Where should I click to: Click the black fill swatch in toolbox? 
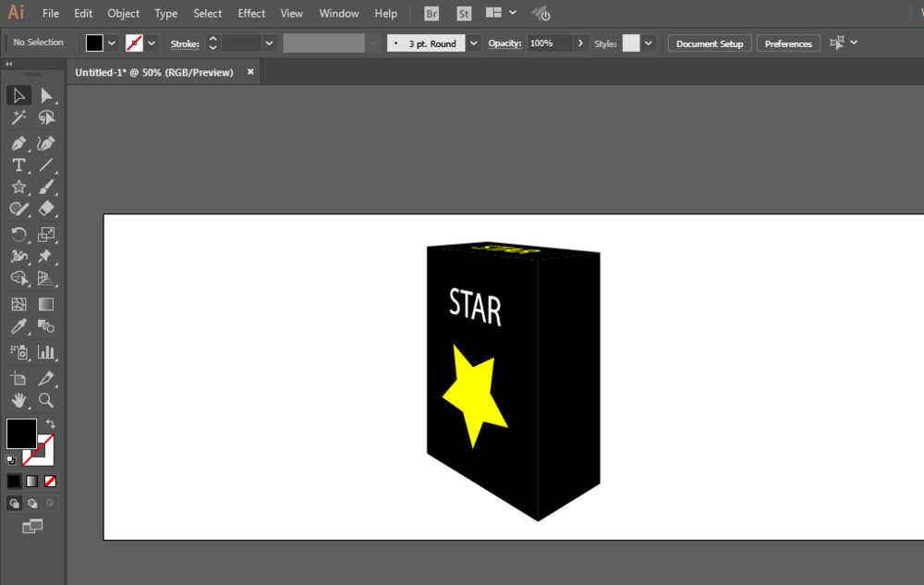(x=20, y=433)
